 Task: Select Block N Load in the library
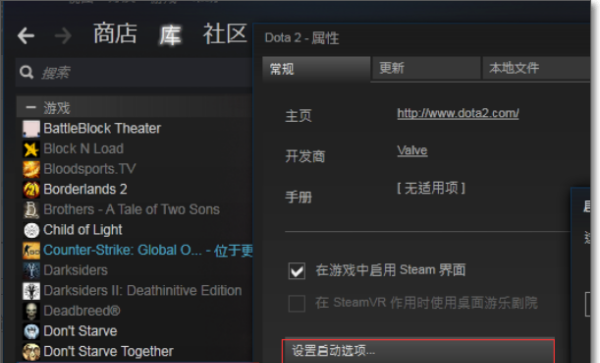(83, 148)
